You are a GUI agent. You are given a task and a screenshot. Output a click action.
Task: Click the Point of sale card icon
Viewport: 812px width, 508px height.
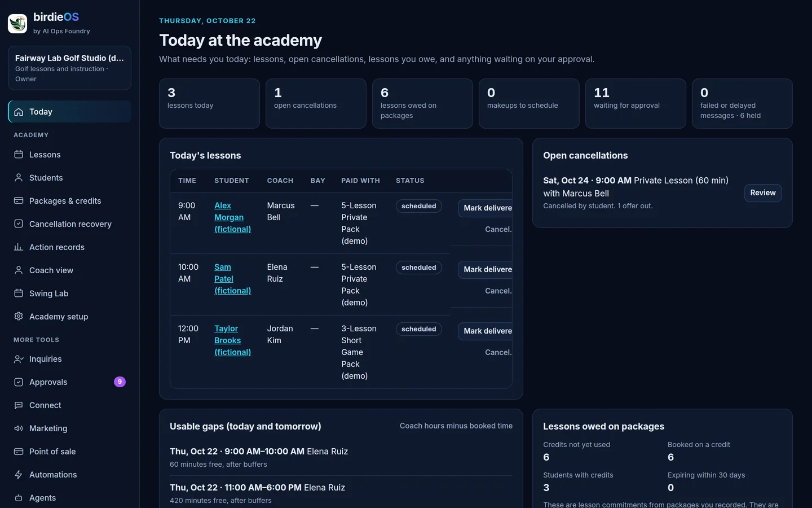tap(19, 452)
